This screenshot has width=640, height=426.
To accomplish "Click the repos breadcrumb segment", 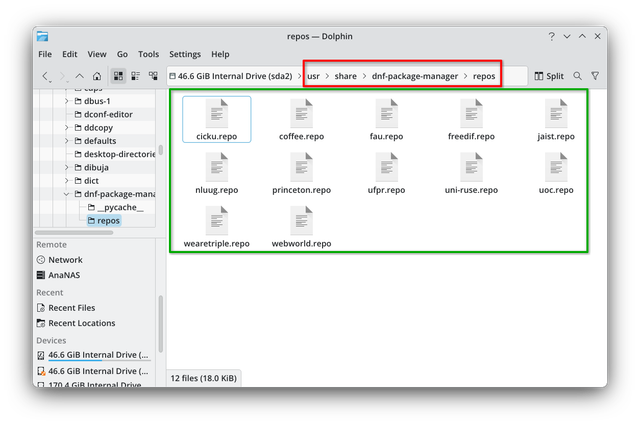I will tap(484, 76).
